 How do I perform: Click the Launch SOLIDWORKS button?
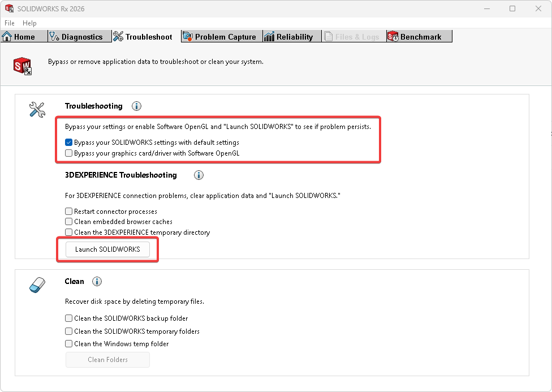click(107, 249)
